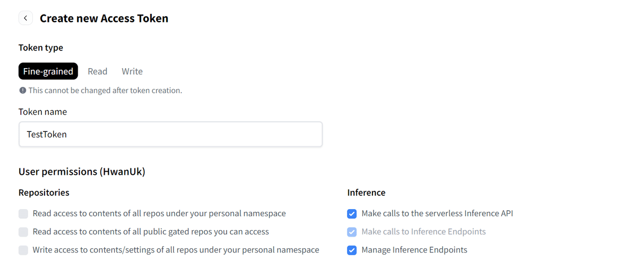Enable write access checkbox for personal namespace repos
The height and width of the screenshot is (259, 644).
(x=23, y=250)
